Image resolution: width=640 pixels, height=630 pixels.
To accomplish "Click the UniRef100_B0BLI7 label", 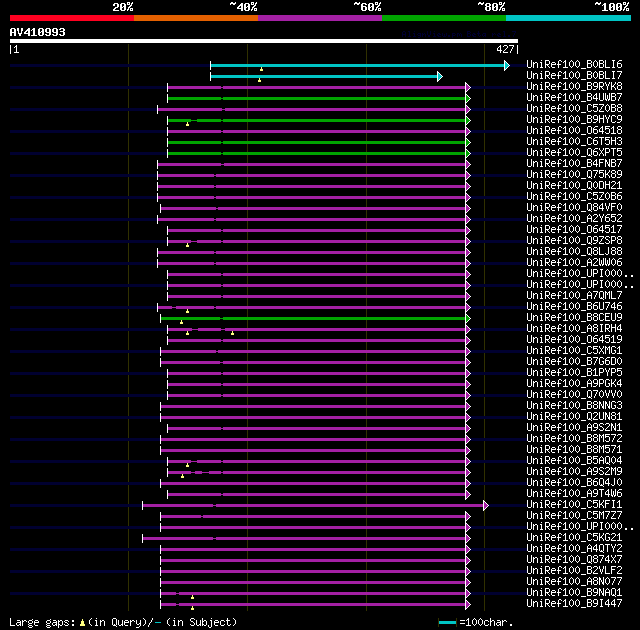I will coord(574,75).
